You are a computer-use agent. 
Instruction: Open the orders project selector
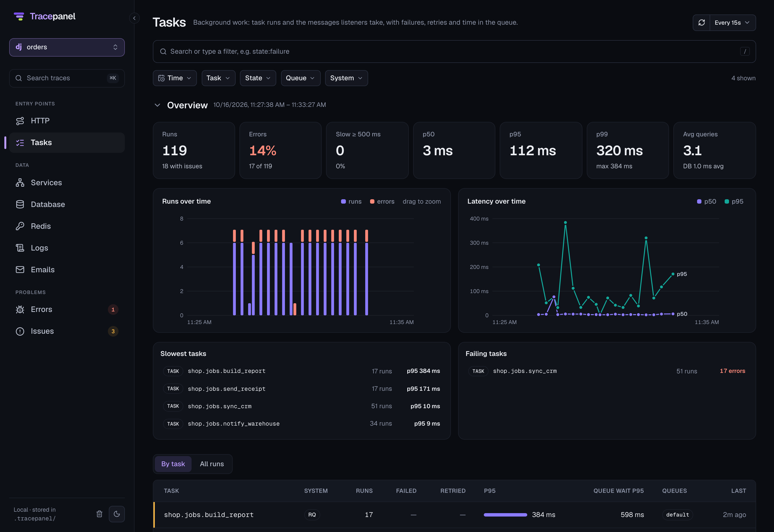click(67, 47)
